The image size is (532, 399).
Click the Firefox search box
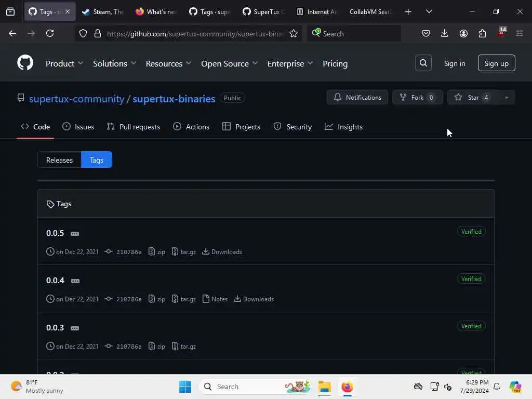click(x=354, y=34)
